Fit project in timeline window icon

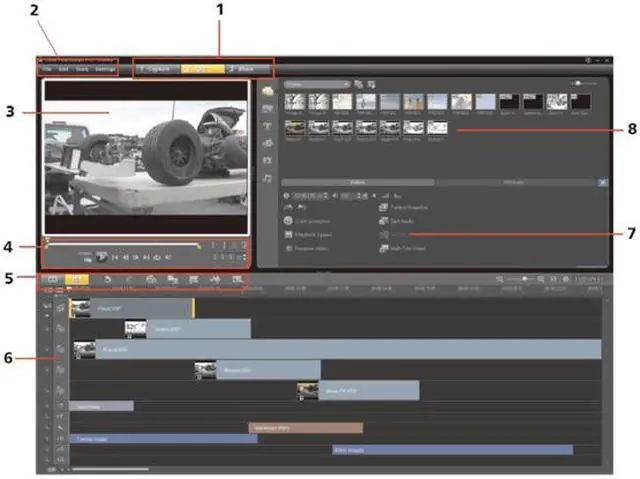(553, 279)
